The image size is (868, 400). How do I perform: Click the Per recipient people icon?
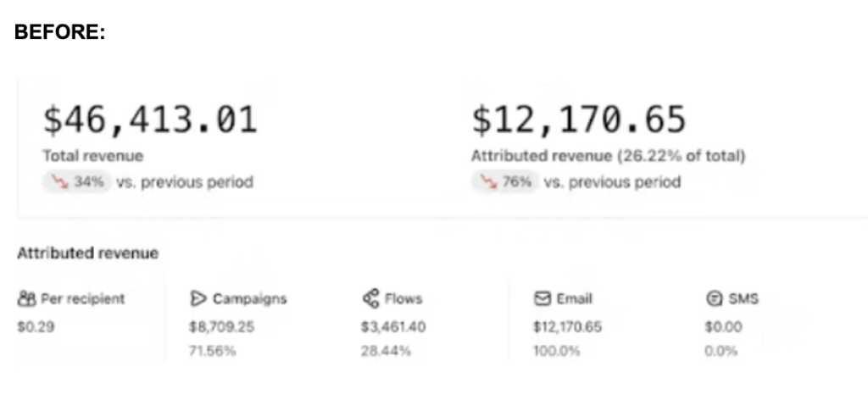(25, 298)
